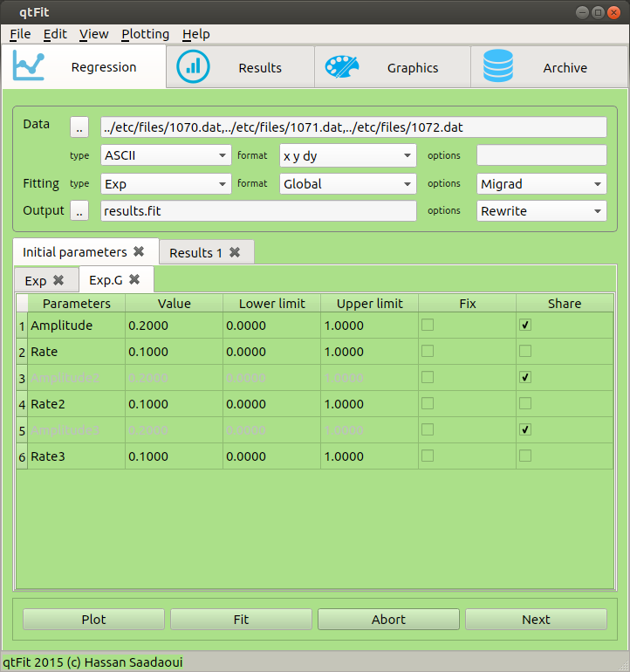Select row header number 1
The height and width of the screenshot is (672, 630).
[x=22, y=326]
